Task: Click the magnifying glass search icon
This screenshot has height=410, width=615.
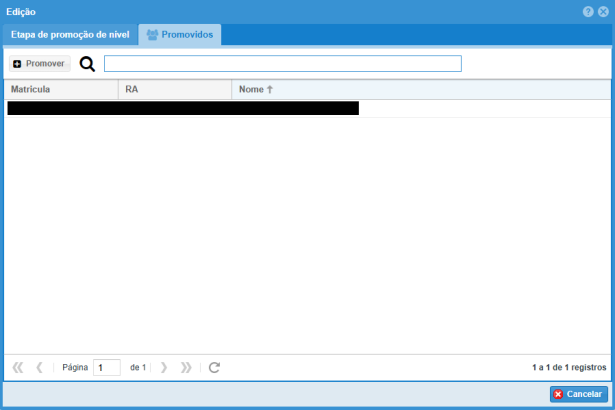Action: [x=87, y=64]
